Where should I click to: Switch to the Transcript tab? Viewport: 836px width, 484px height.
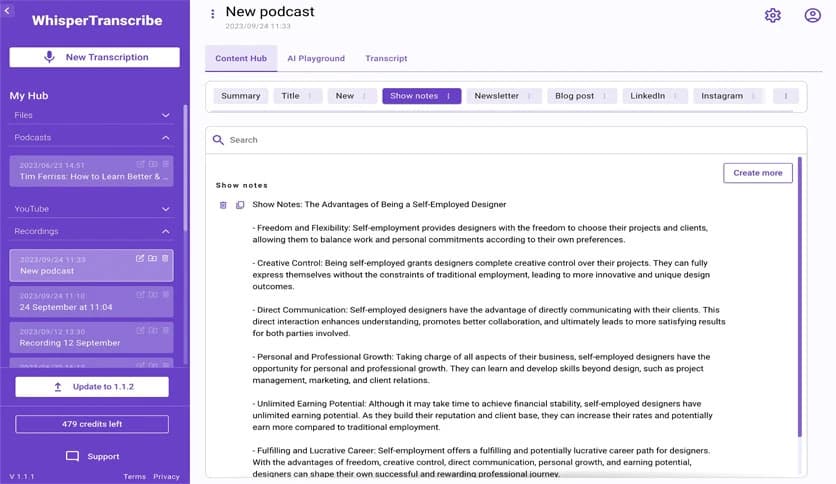click(386, 58)
